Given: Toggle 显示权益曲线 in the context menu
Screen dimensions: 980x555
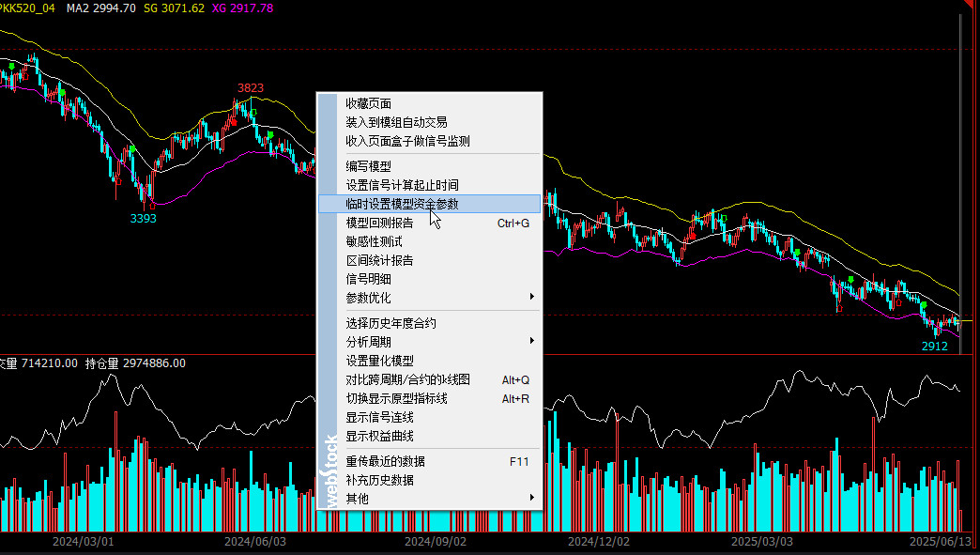Looking at the screenshot, I should (x=379, y=436).
